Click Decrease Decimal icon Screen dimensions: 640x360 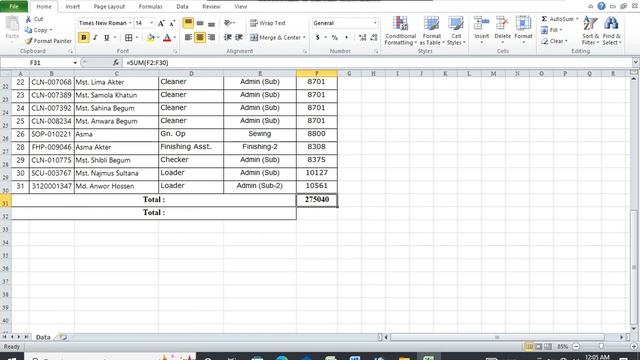pos(373,38)
